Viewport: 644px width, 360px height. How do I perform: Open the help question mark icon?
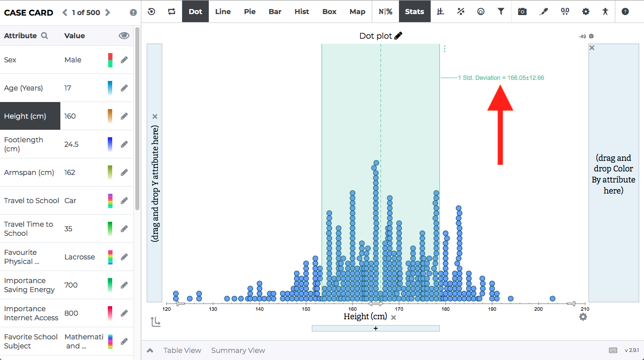click(625, 11)
